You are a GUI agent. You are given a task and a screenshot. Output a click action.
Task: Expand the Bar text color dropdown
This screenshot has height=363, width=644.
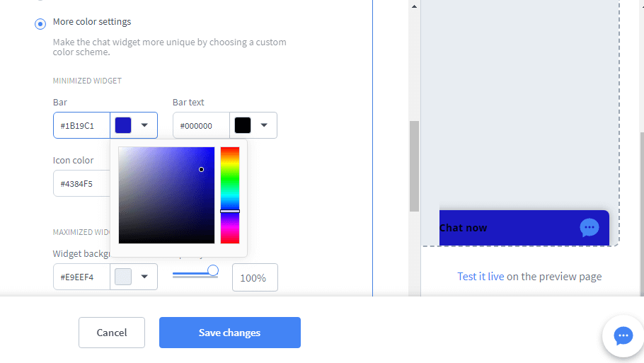point(264,125)
